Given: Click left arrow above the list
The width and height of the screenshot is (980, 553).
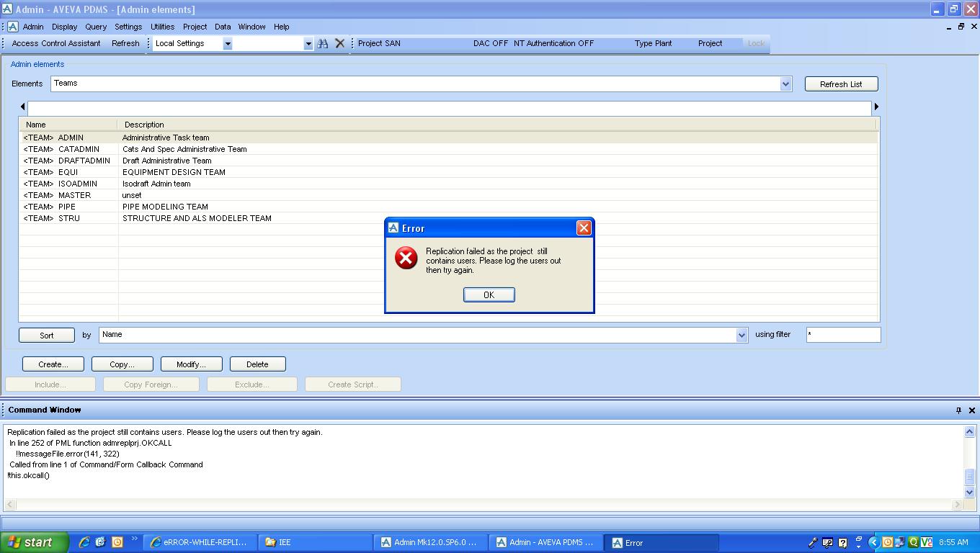Looking at the screenshot, I should click(22, 107).
